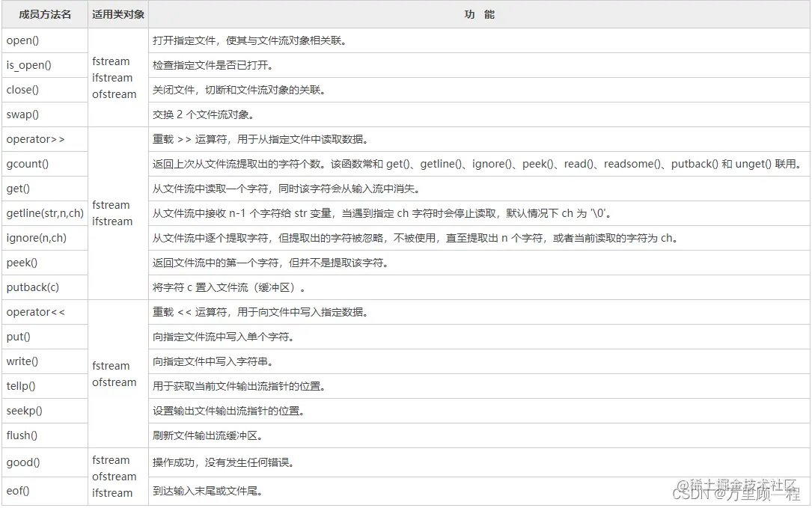This screenshot has width=812, height=508.
Task: Click description 刷新文件输出流缓冲区
Action: [x=207, y=436]
